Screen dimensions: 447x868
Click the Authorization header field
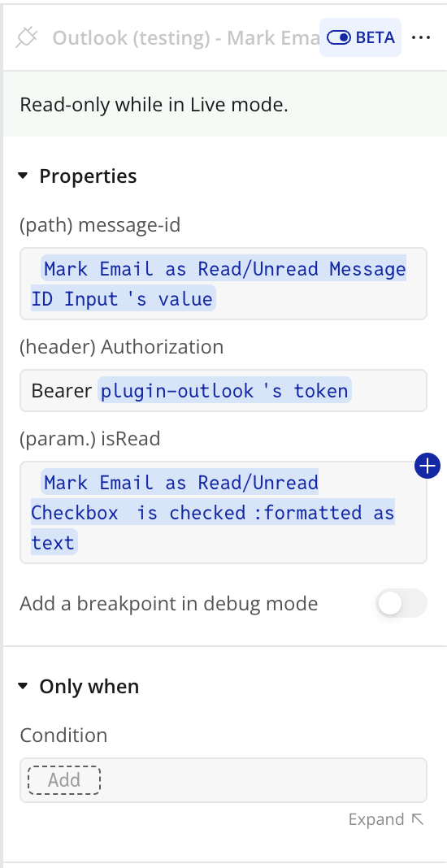pos(223,390)
